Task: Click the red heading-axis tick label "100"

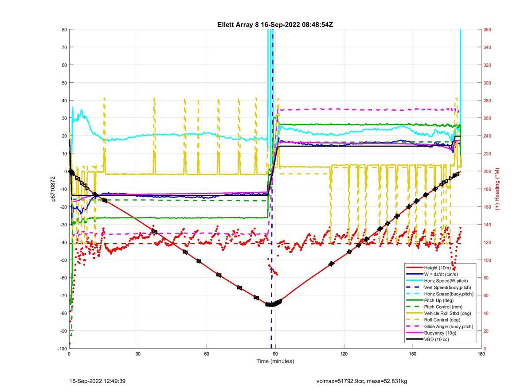Action: pyautogui.click(x=487, y=260)
